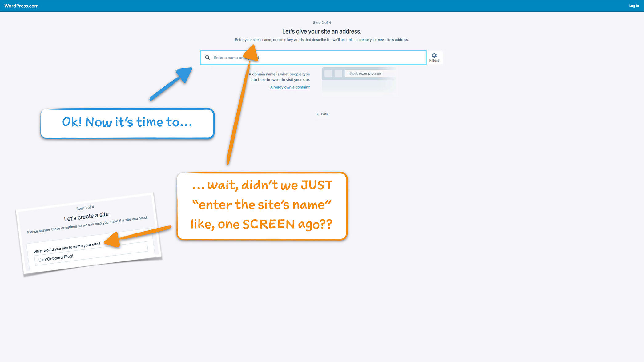Click the WordPress.com logo
Image resolution: width=644 pixels, height=362 pixels.
[x=21, y=6]
